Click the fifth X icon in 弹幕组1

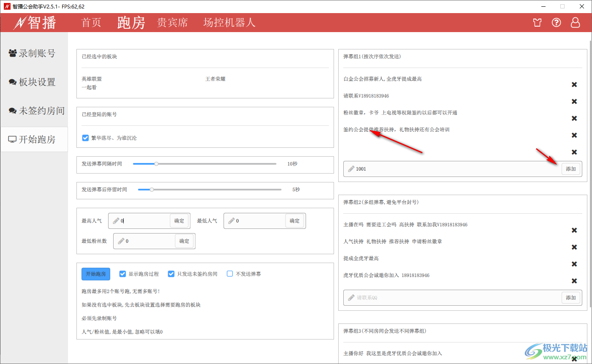point(574,152)
